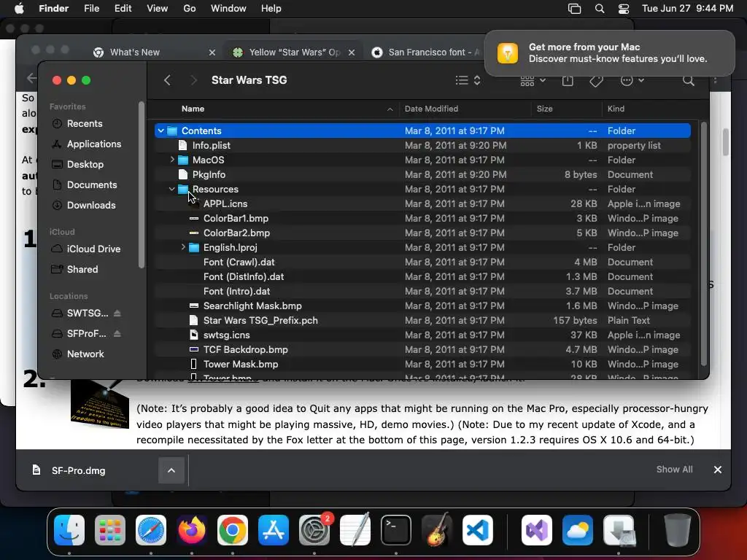This screenshot has height=560, width=747.
Task: Open System Settings from the Dock
Action: point(314,530)
